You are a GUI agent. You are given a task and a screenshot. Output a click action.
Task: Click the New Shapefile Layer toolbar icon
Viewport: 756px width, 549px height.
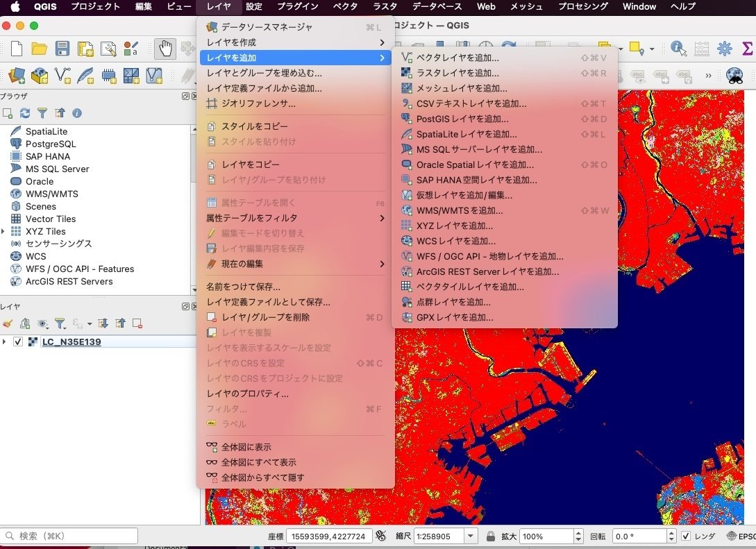62,76
